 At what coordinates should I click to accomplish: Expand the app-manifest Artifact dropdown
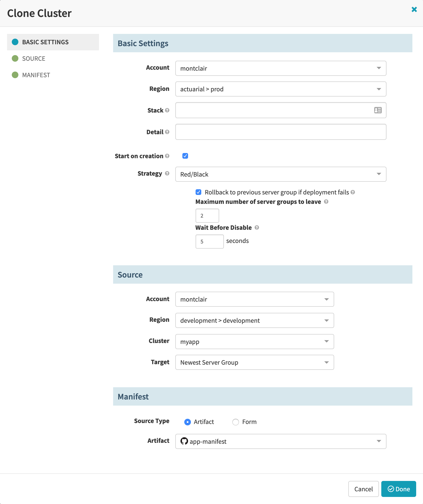click(281, 441)
